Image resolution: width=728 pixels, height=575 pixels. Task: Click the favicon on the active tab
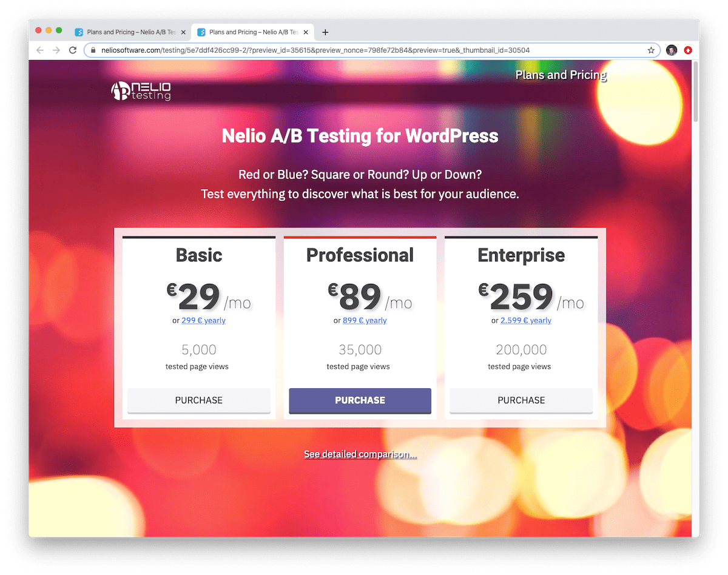[x=200, y=32]
